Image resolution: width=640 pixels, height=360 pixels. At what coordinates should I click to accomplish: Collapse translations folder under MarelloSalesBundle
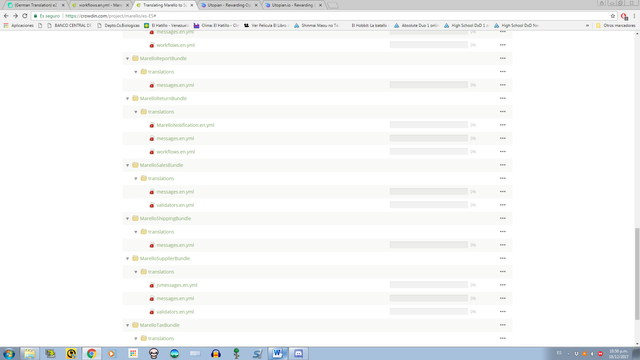[x=136, y=178]
